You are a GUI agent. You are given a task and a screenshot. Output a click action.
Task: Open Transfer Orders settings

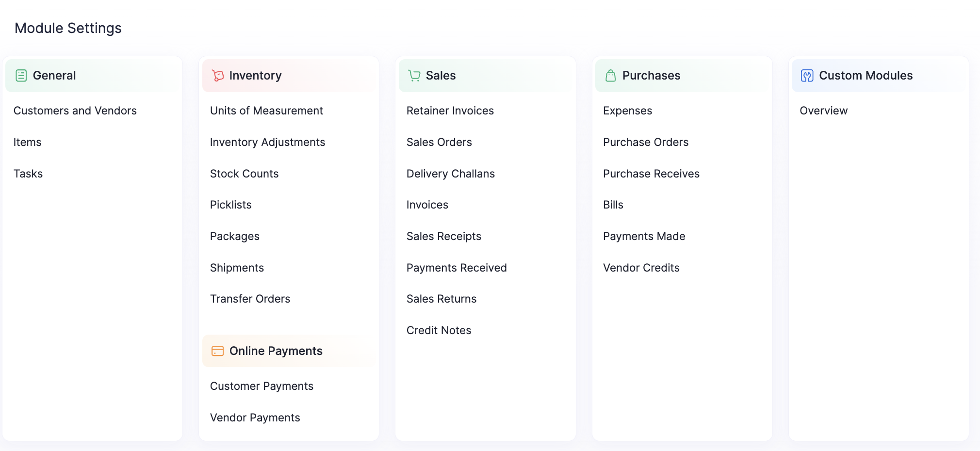tap(250, 299)
